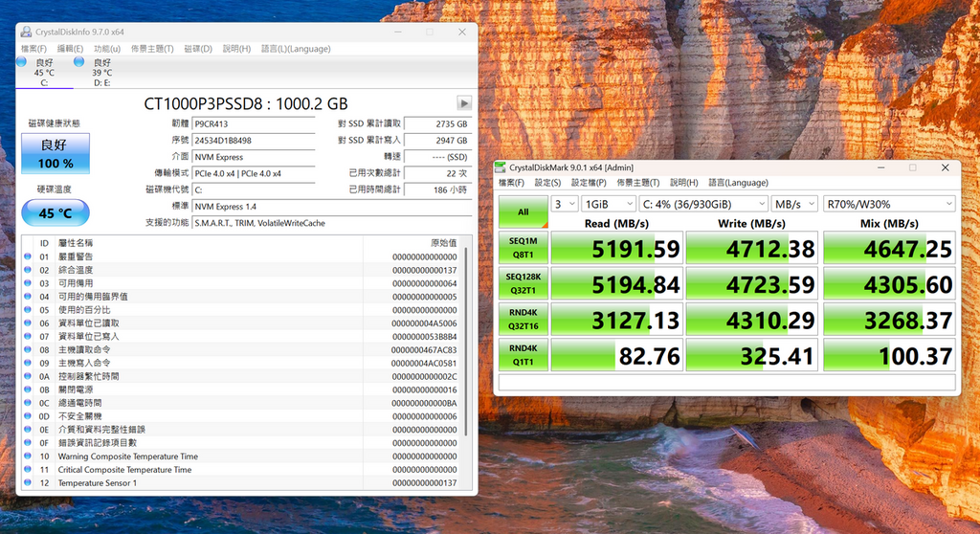Open 檔案(F) menu in CrystalDiskInfo

click(33, 49)
